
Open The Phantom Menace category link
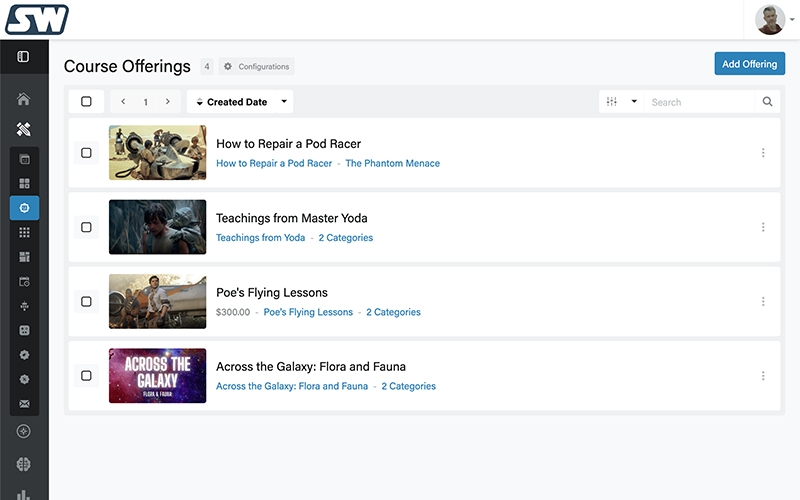(x=392, y=163)
